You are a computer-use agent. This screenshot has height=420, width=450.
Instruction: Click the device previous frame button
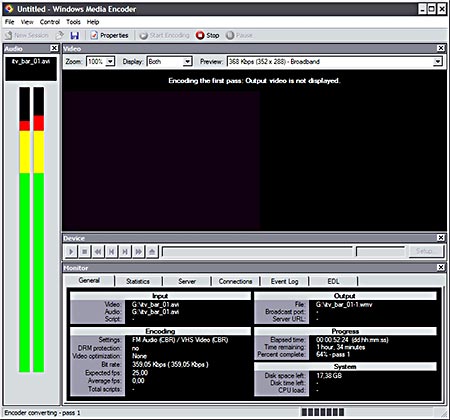111,251
